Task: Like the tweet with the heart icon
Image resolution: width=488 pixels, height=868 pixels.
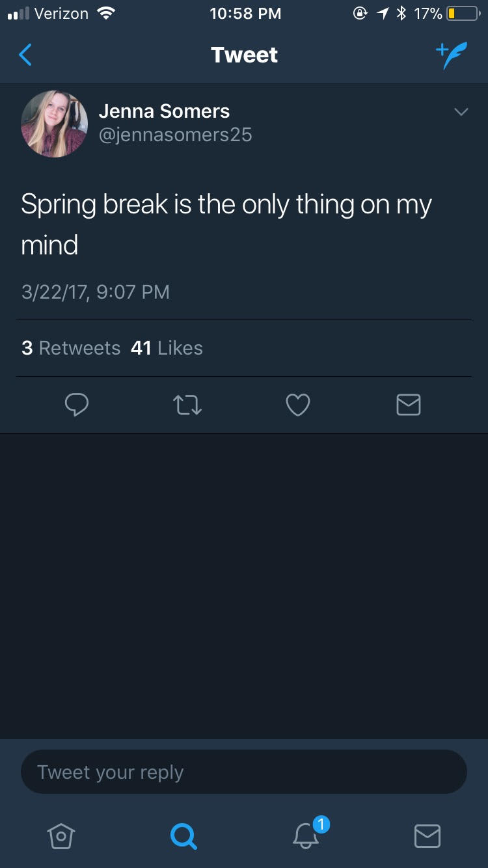Action: pyautogui.click(x=298, y=405)
